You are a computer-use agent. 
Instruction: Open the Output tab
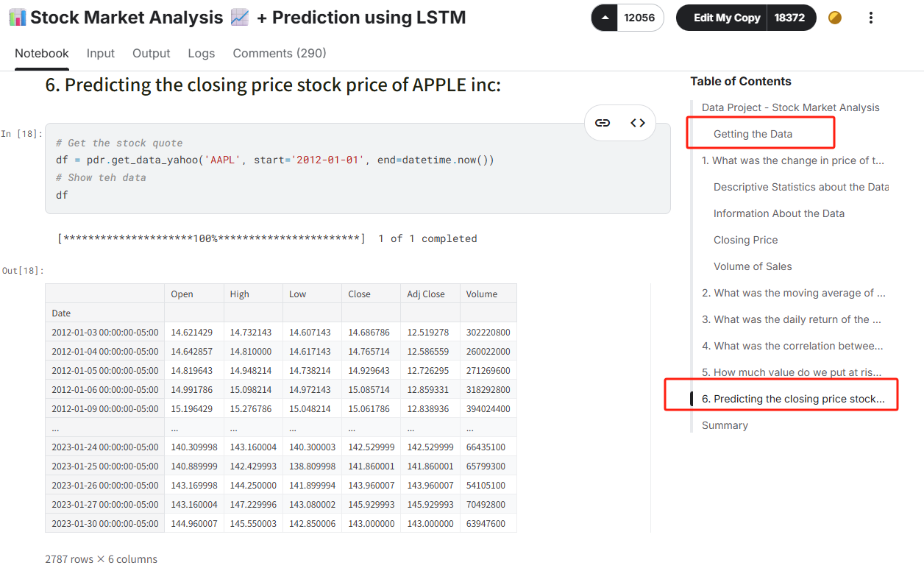click(x=152, y=53)
